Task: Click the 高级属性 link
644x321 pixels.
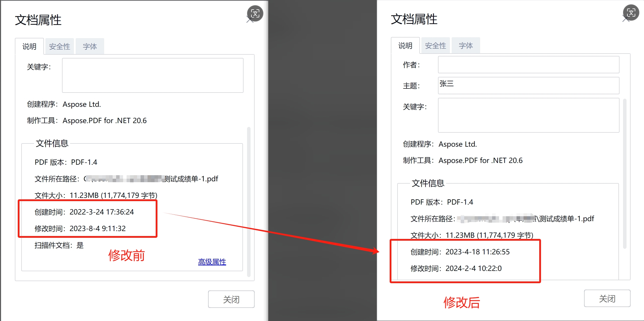Action: [212, 262]
